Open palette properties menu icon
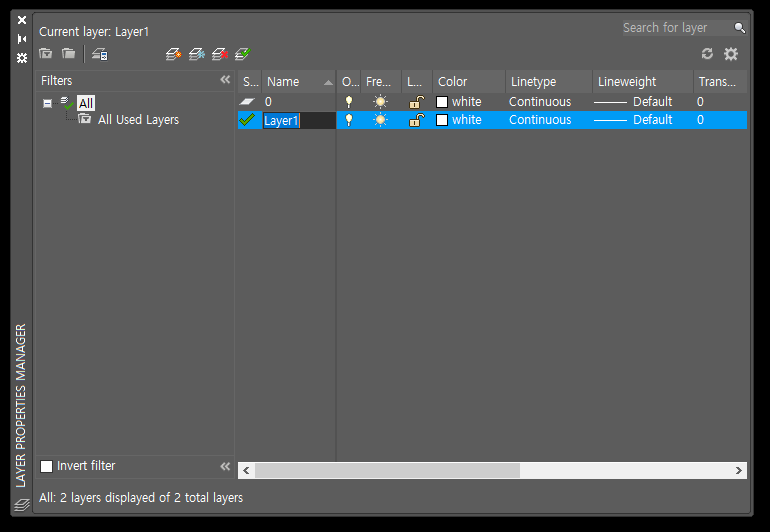This screenshot has width=770, height=532. pyautogui.click(x=22, y=58)
